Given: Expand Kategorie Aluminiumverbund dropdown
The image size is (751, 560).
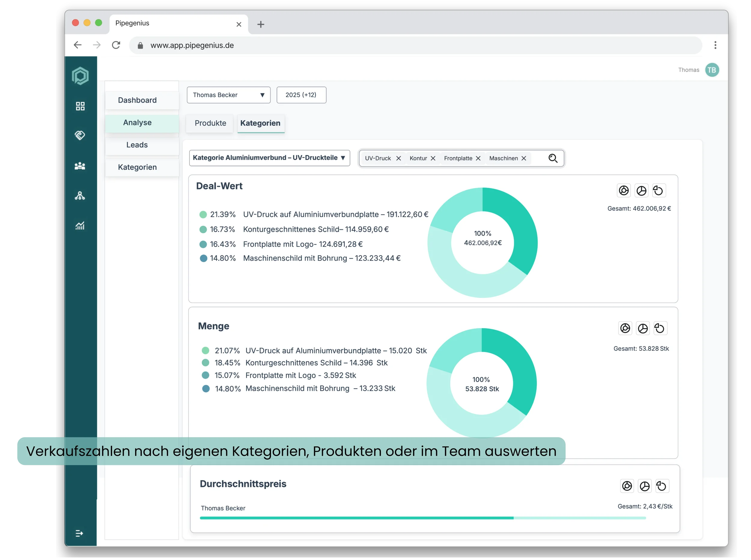Looking at the screenshot, I should point(269,158).
